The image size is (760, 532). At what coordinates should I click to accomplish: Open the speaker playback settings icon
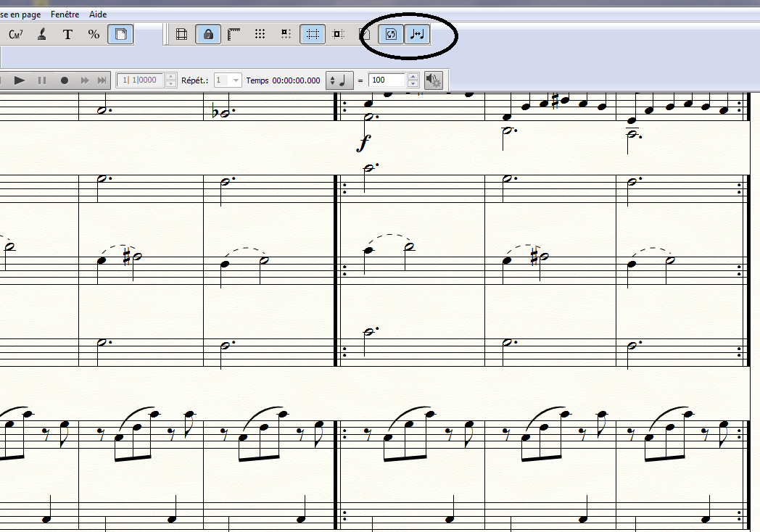pos(433,80)
